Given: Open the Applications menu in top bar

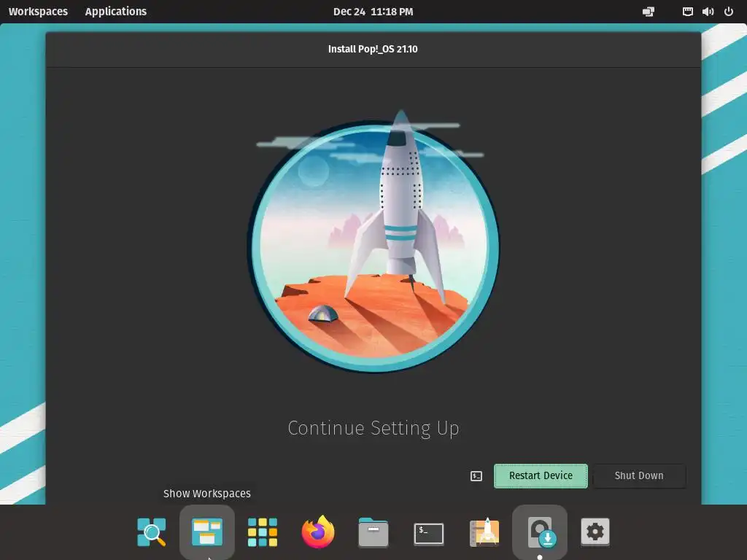Looking at the screenshot, I should pyautogui.click(x=116, y=12).
